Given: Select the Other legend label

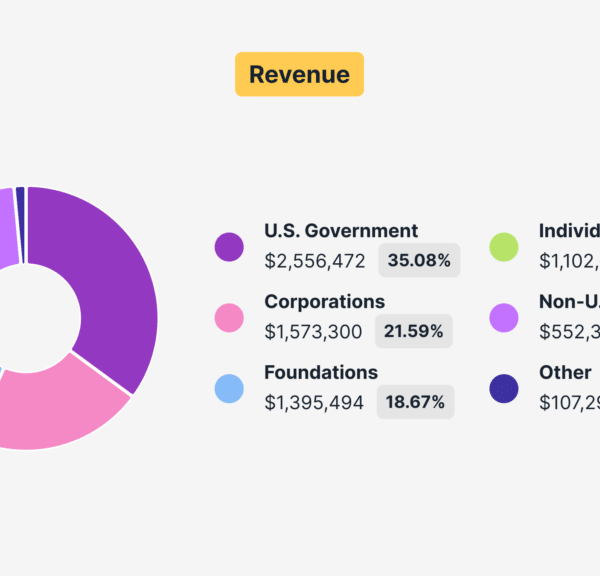Looking at the screenshot, I should pos(565,372).
